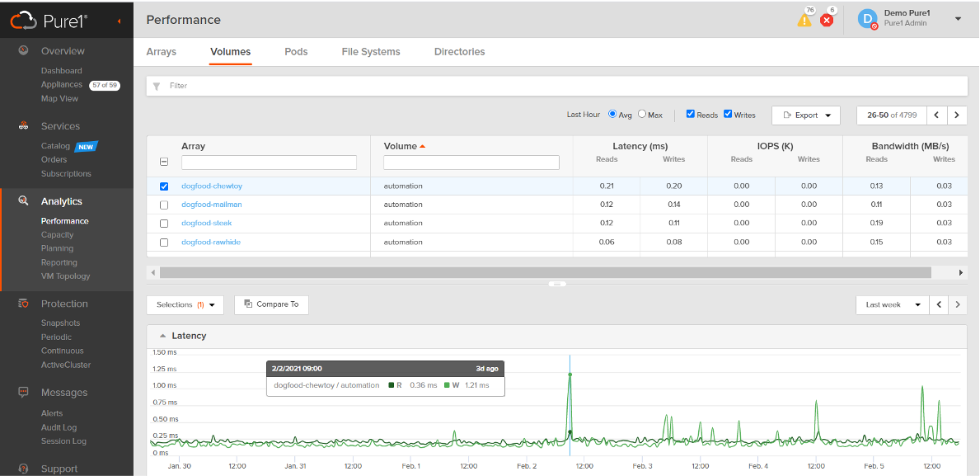Switch to the Arrays tab
This screenshot has height=476, width=980.
[162, 52]
